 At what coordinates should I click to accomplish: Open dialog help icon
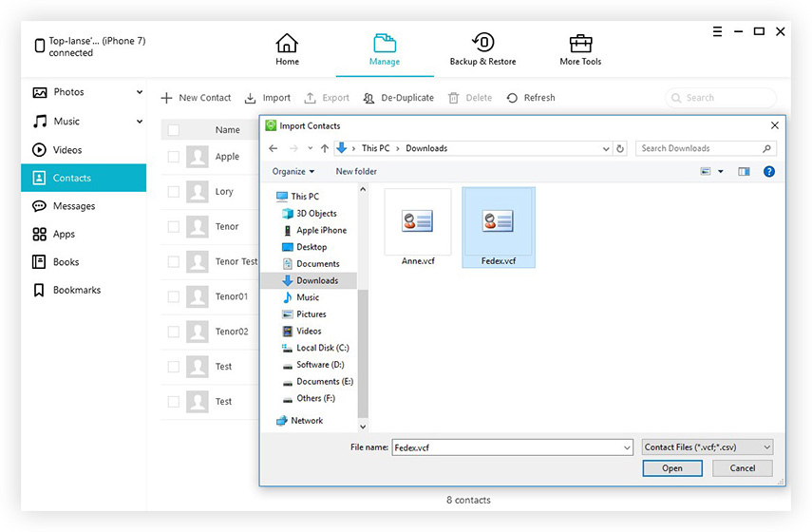click(x=769, y=171)
